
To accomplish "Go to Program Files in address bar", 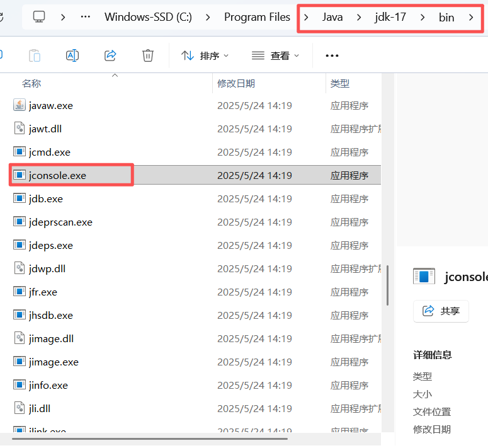I will click(257, 17).
